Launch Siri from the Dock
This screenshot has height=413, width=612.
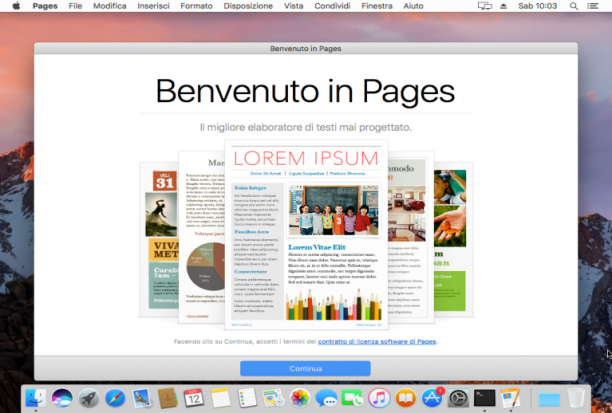point(62,399)
